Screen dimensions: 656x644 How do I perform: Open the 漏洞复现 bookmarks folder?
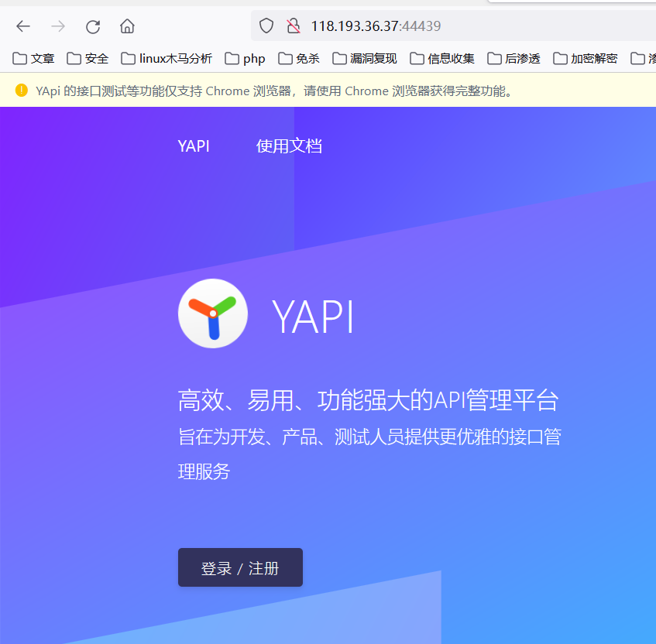click(364, 59)
